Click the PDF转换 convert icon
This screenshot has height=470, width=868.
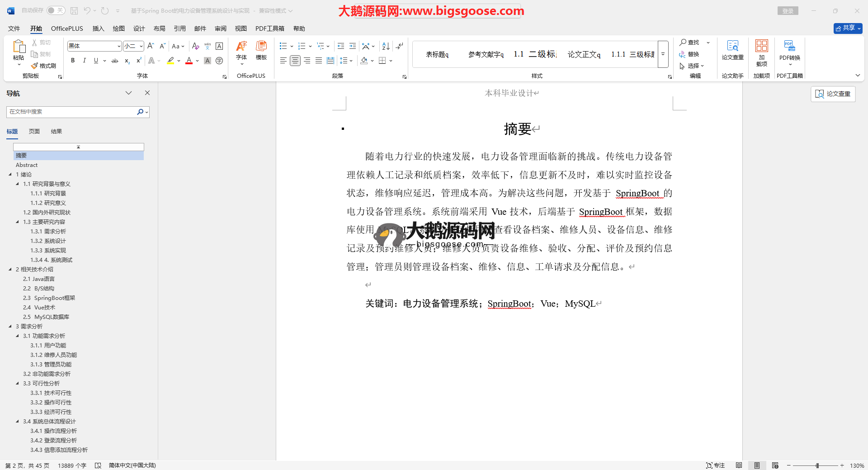click(x=789, y=50)
